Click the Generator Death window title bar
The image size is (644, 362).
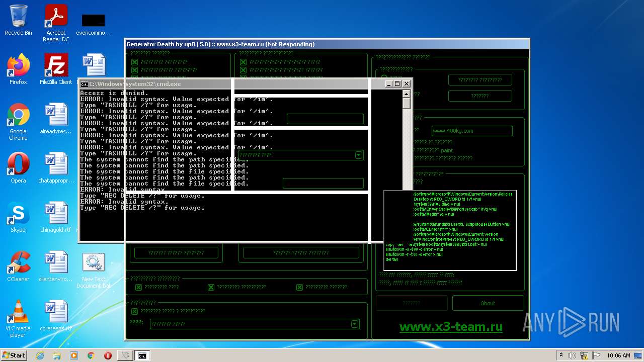click(x=327, y=44)
